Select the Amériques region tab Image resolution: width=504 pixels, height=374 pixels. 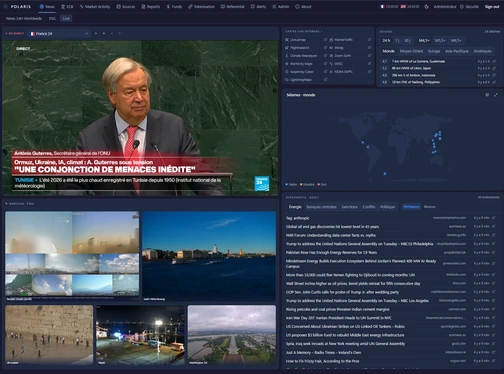pos(482,51)
